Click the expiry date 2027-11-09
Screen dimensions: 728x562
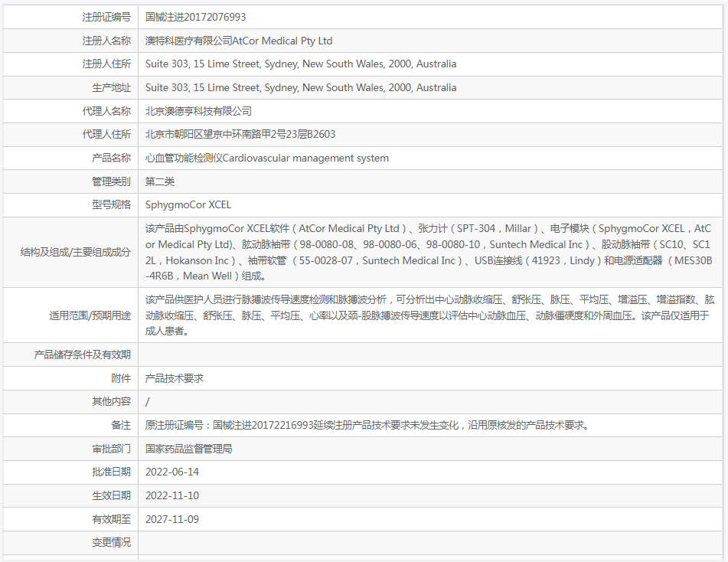(172, 519)
